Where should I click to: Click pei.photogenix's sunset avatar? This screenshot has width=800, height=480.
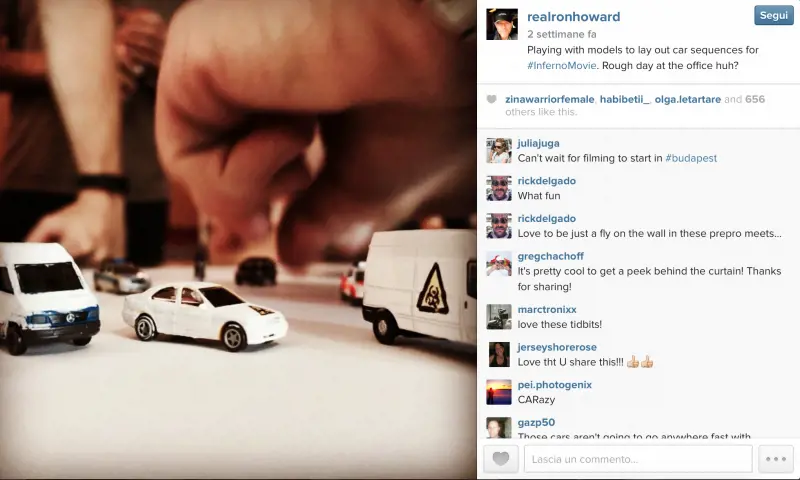498,392
